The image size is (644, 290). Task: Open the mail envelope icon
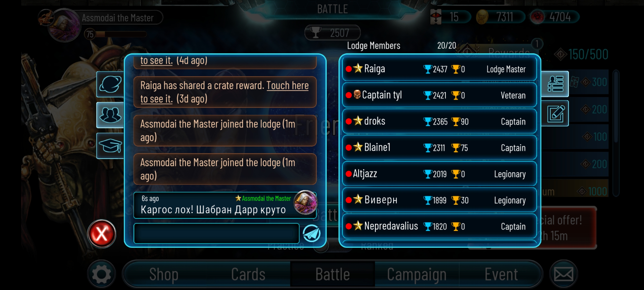(x=563, y=274)
